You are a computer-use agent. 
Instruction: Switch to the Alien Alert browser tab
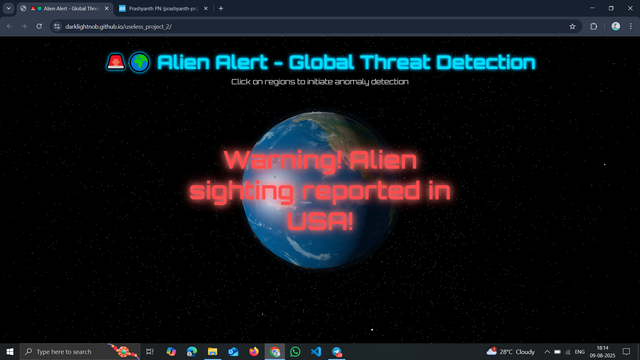click(x=65, y=8)
